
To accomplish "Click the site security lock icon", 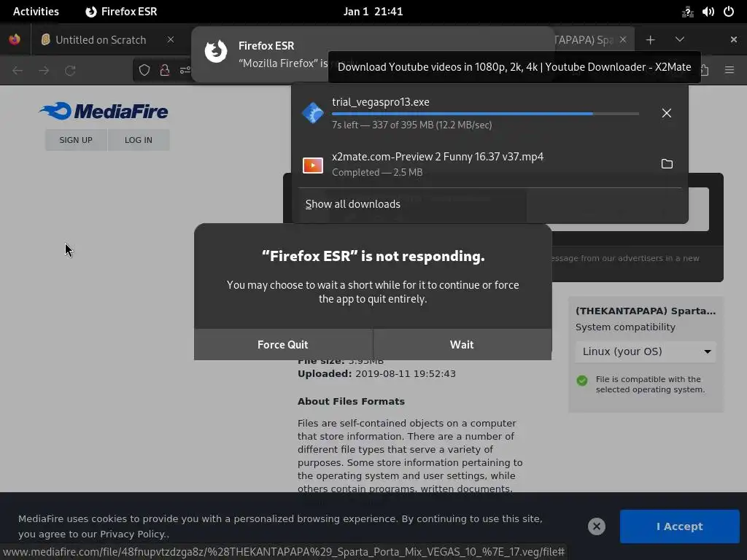I will (x=165, y=71).
